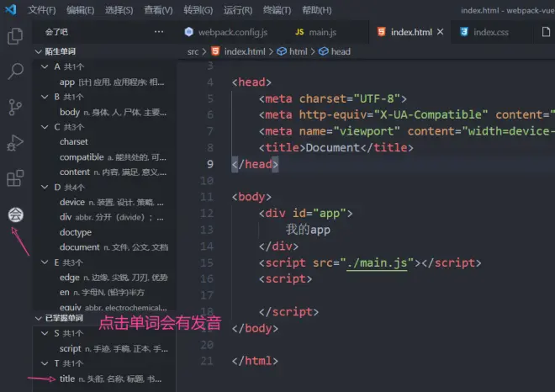Click the index.html breadcrumb
The height and width of the screenshot is (392, 555).
pyautogui.click(x=245, y=51)
